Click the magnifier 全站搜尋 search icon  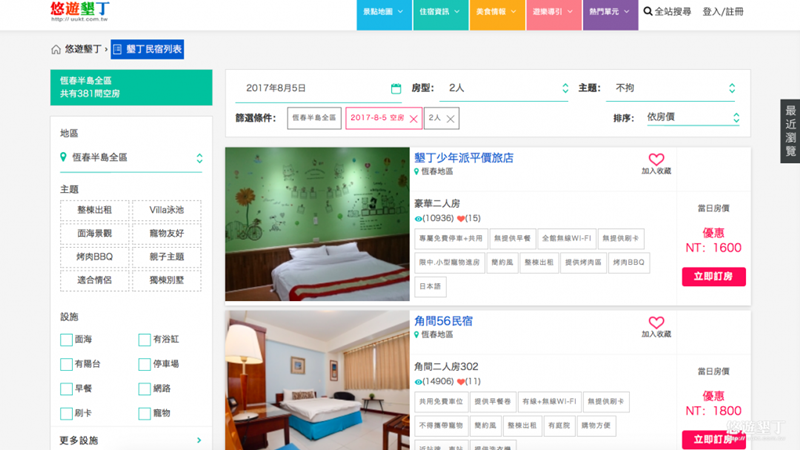pyautogui.click(x=648, y=12)
